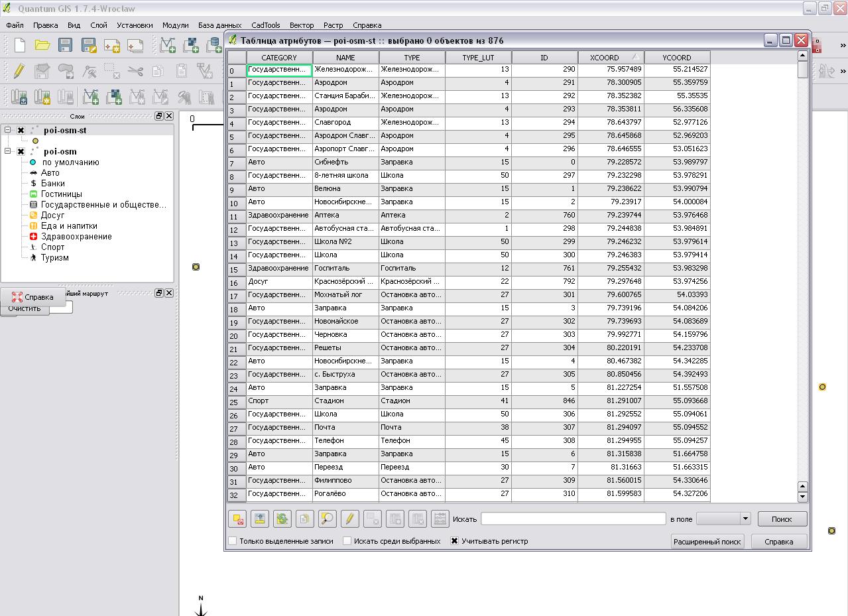The image size is (848, 616).
Task: Open the в поле dropdown
Action: pyautogui.click(x=724, y=519)
